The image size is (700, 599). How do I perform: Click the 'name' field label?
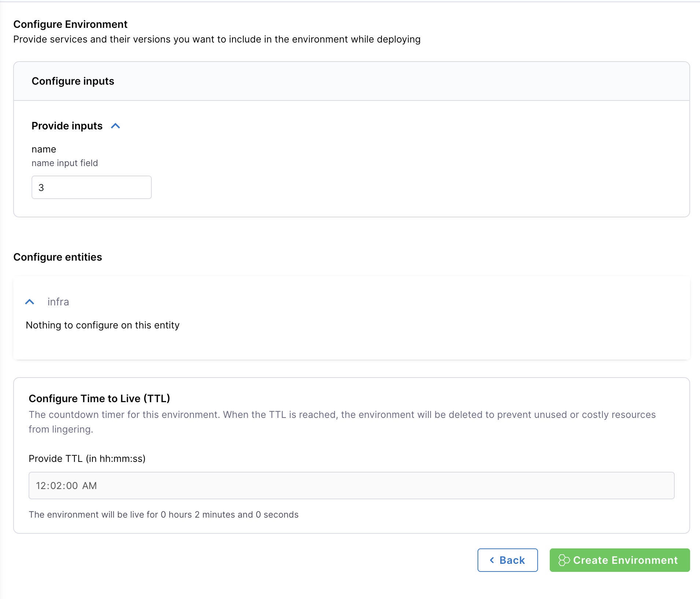tap(44, 149)
